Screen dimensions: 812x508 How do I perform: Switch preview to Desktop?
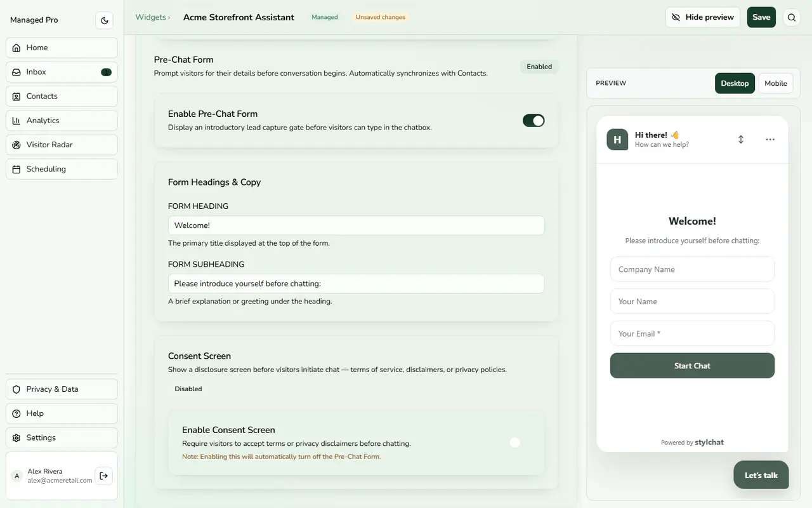click(x=735, y=83)
